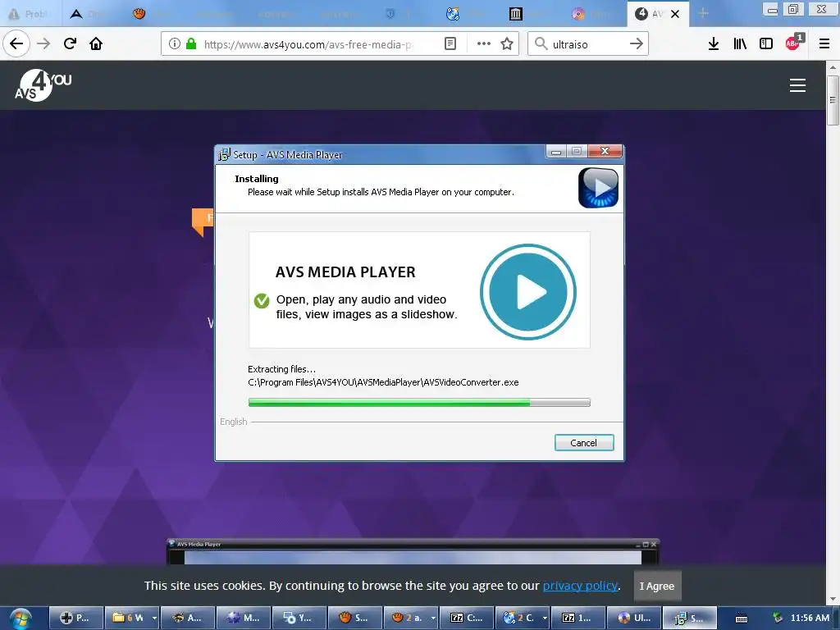The image size is (840, 630).
Task: Open the 7z 1... taskbar button
Action: point(578,619)
